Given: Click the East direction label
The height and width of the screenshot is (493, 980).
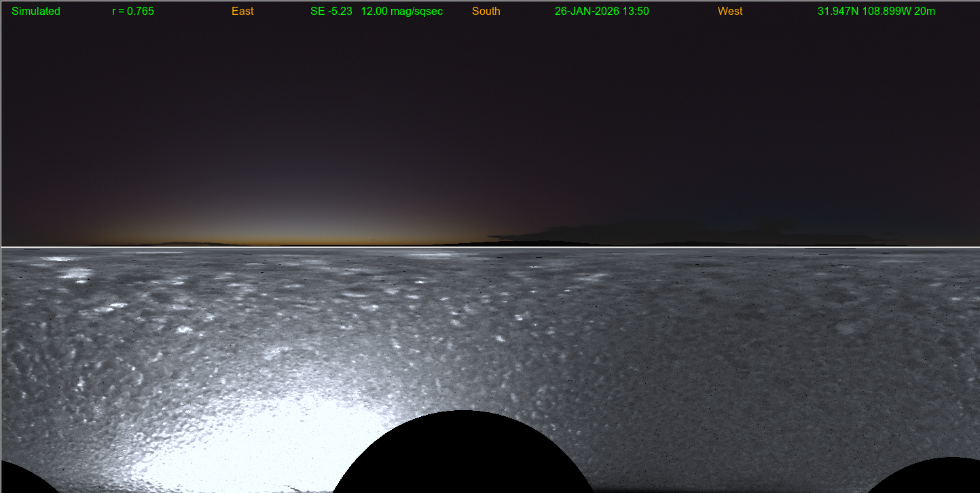Looking at the screenshot, I should tap(242, 12).
